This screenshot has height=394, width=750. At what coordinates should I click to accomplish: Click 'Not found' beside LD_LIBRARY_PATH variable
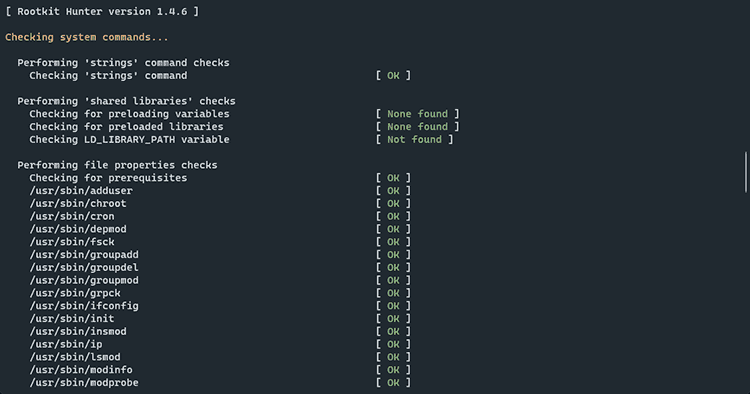click(414, 140)
